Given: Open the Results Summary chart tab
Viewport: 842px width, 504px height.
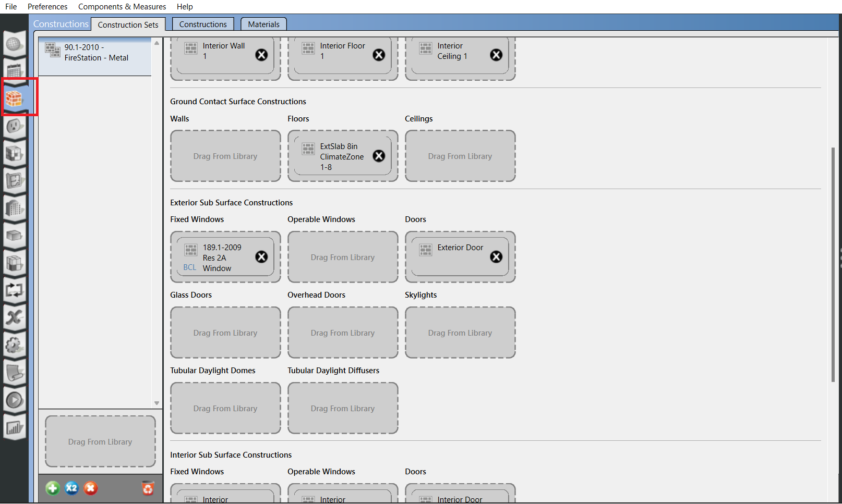Looking at the screenshot, I should pos(15,428).
